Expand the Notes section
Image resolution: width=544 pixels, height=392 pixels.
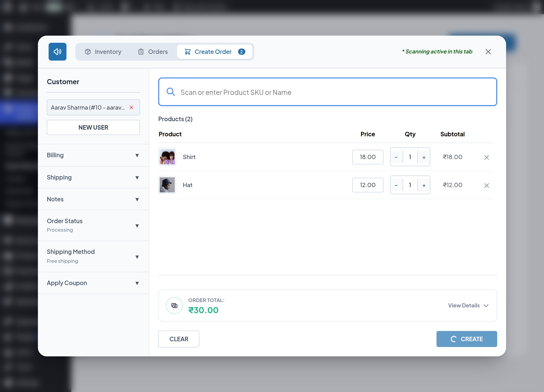pos(93,199)
